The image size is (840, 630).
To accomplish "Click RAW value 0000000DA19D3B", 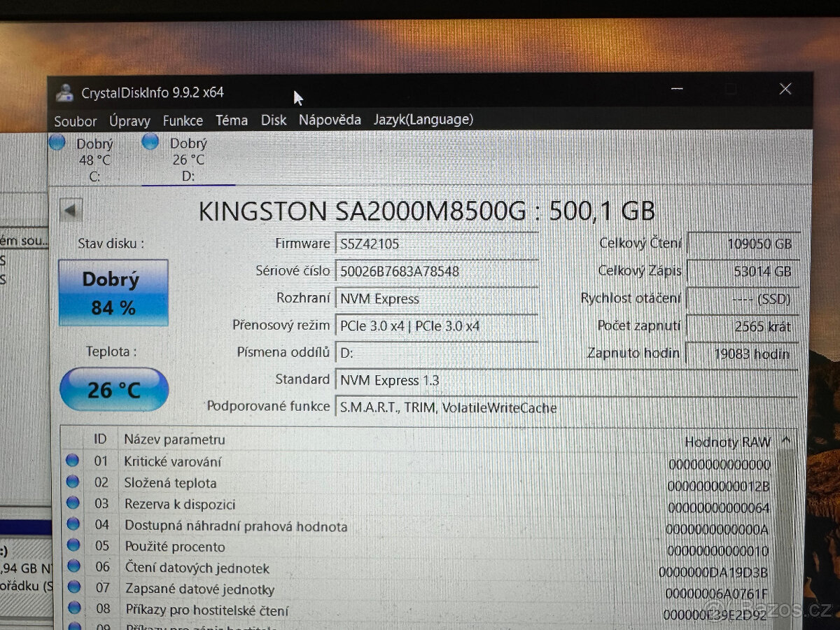I will click(713, 573).
